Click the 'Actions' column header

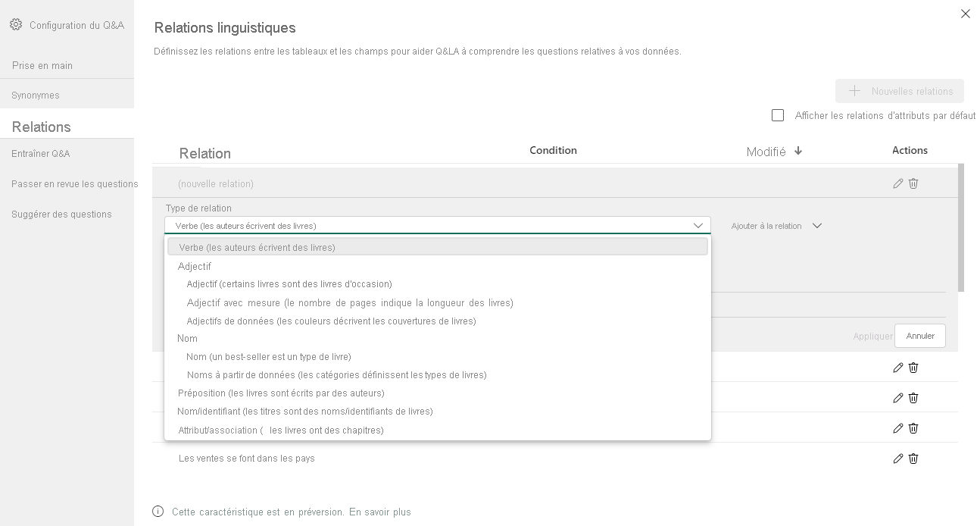[x=910, y=150]
